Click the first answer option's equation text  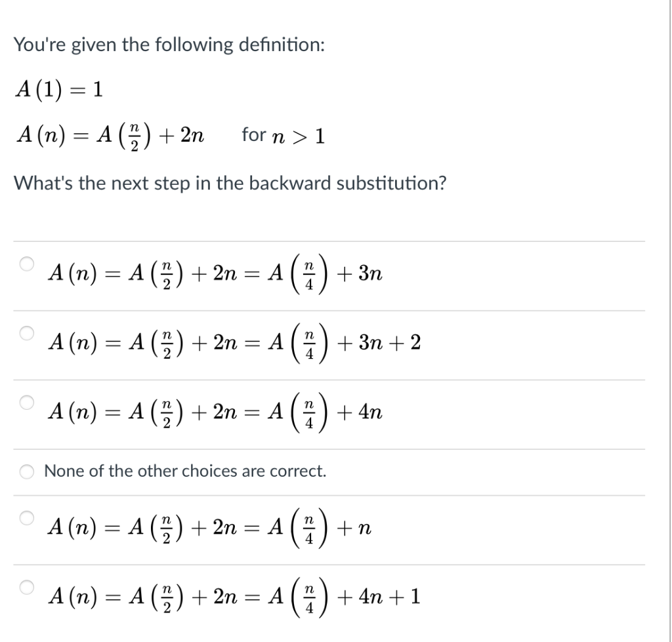pyautogui.click(x=215, y=273)
